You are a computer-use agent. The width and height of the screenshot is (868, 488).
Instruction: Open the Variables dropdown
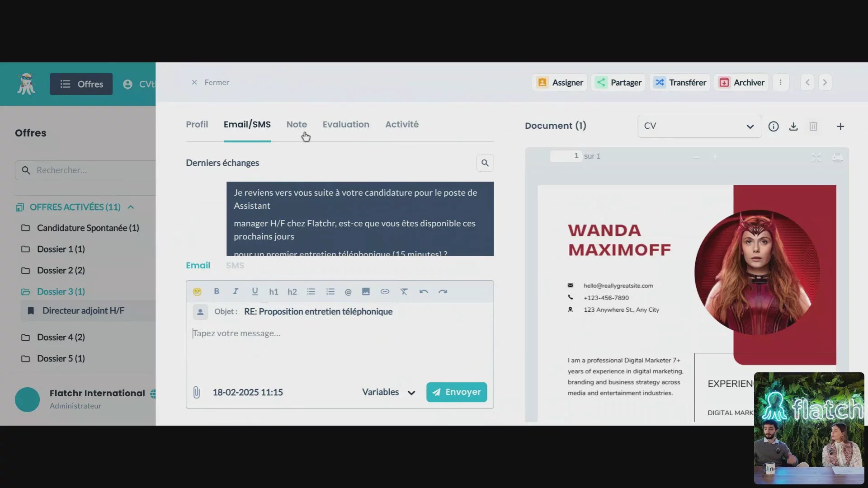pyautogui.click(x=389, y=392)
